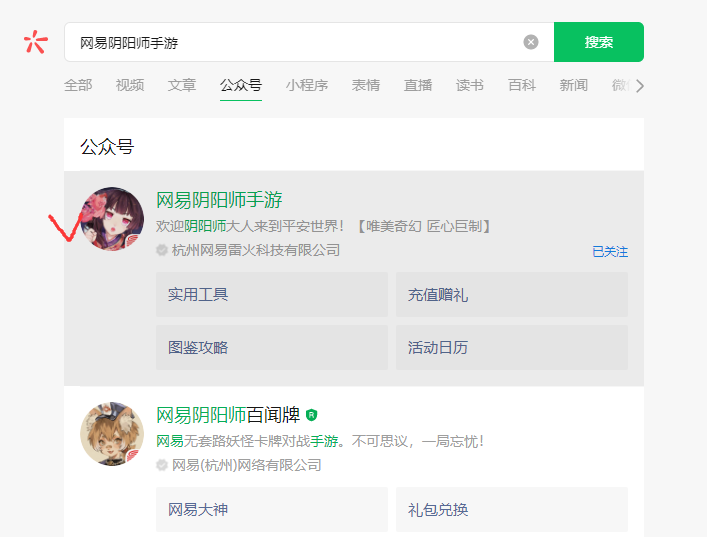Switch to the 小程序 tab
The width and height of the screenshot is (707, 537).
click(307, 85)
